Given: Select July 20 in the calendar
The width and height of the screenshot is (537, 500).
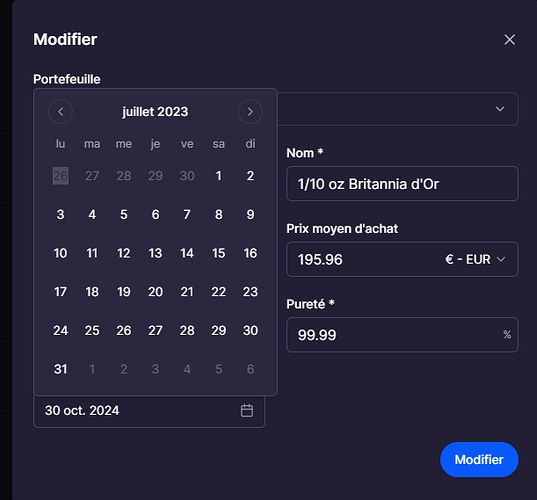Looking at the screenshot, I should pos(155,292).
